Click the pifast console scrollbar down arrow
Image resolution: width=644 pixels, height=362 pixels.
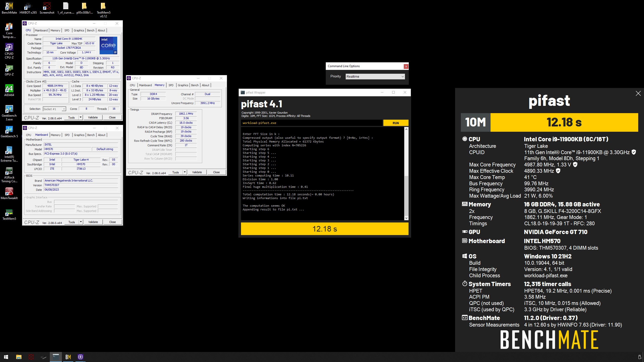pyautogui.click(x=406, y=218)
